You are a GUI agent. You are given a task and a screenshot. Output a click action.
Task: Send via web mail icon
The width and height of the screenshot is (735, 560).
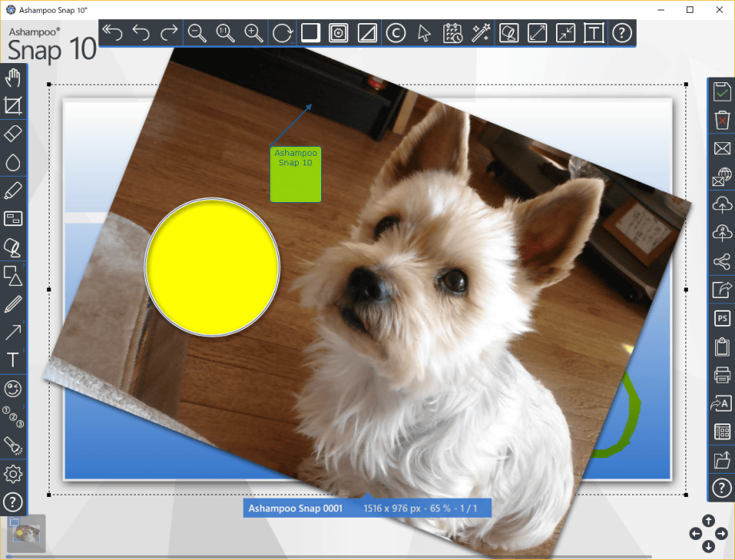722,177
